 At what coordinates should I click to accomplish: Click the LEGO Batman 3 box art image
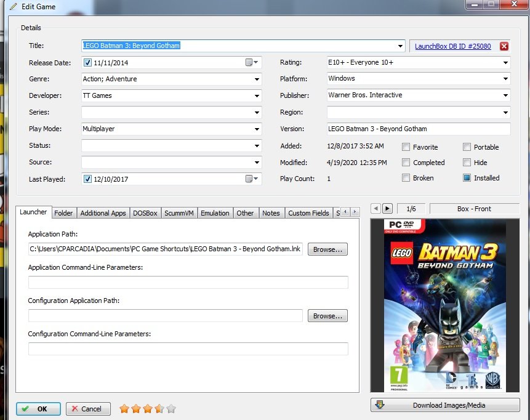pos(445,305)
